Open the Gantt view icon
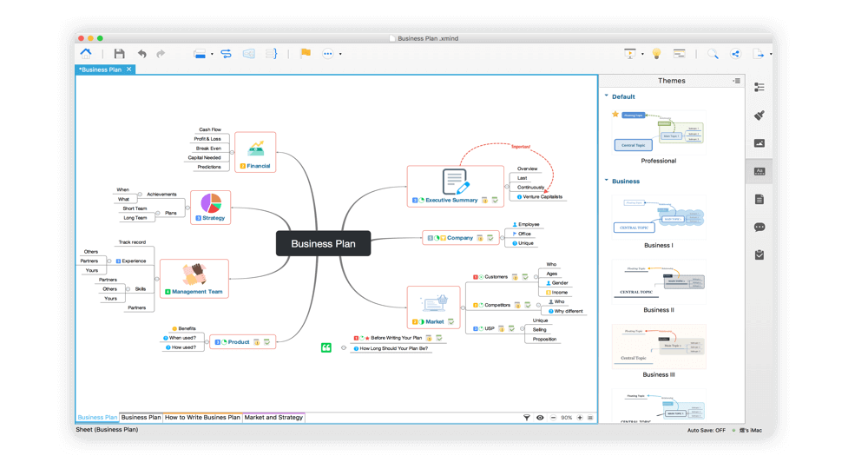This screenshot has width=868, height=469. click(680, 53)
